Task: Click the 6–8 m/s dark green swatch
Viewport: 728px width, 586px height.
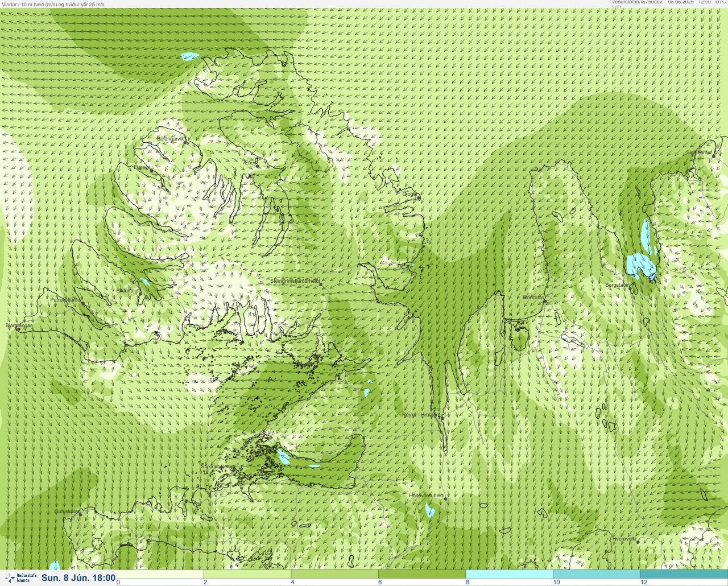Action: click(422, 574)
